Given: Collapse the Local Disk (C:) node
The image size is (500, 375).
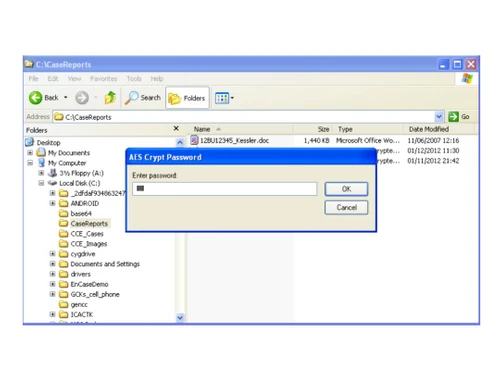Looking at the screenshot, I should point(41,183).
